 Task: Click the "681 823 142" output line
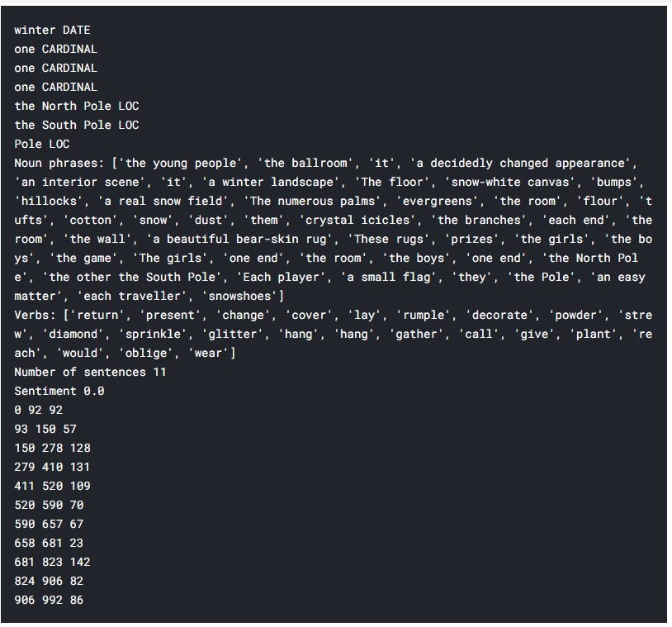52,562
